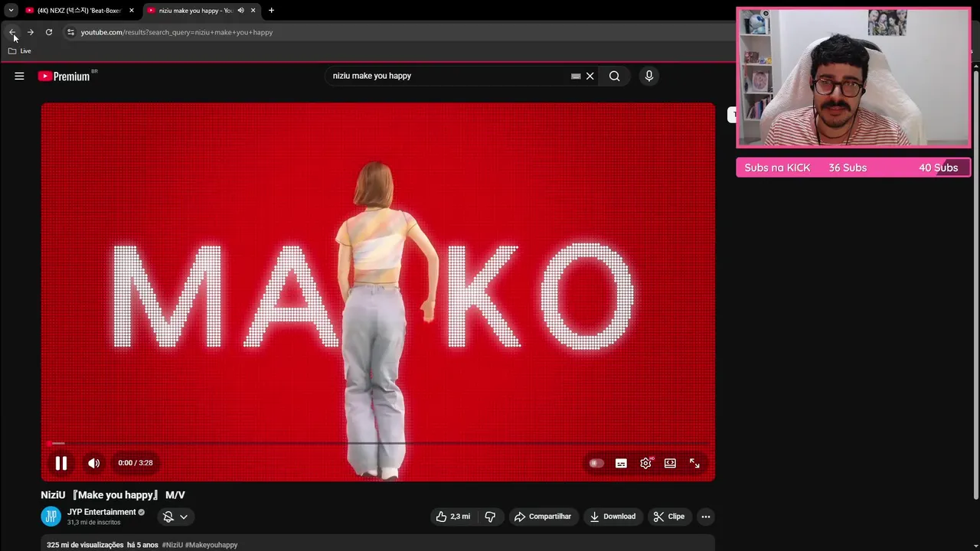Click the 325 mi de visualizações text
Screen dimensions: 980x551
pyautogui.click(x=85, y=545)
